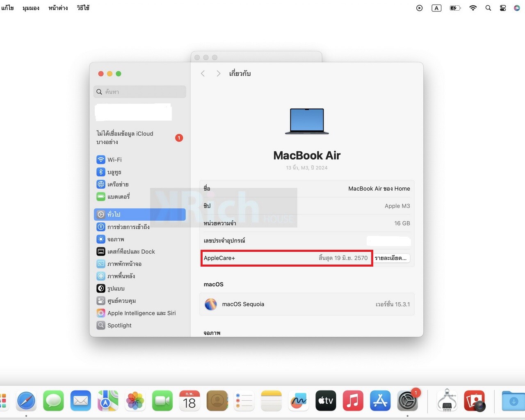
Task: Open Control Center from menu bar
Action: pyautogui.click(x=503, y=8)
